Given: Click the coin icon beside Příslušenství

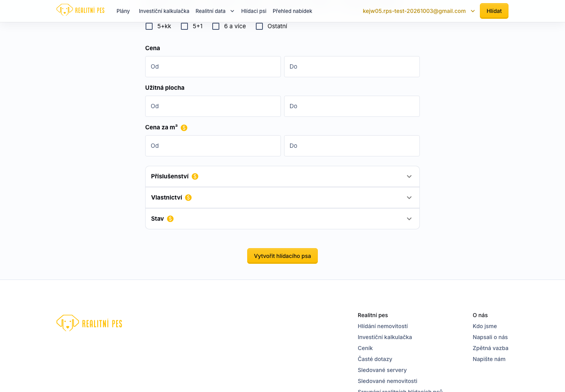Looking at the screenshot, I should (x=195, y=176).
